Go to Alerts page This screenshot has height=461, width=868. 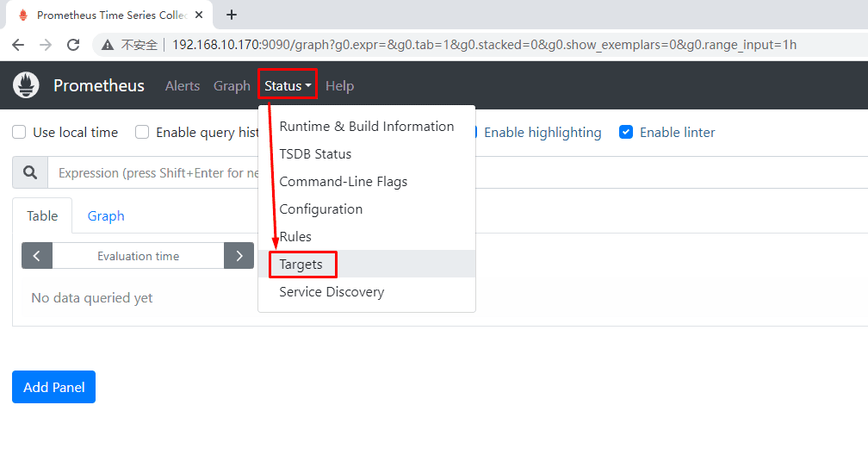(x=183, y=86)
